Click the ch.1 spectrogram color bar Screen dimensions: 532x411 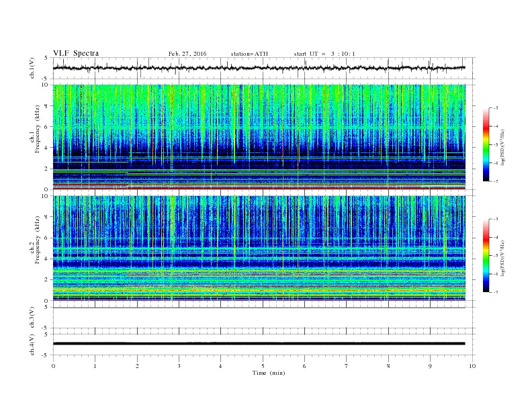tap(486, 144)
